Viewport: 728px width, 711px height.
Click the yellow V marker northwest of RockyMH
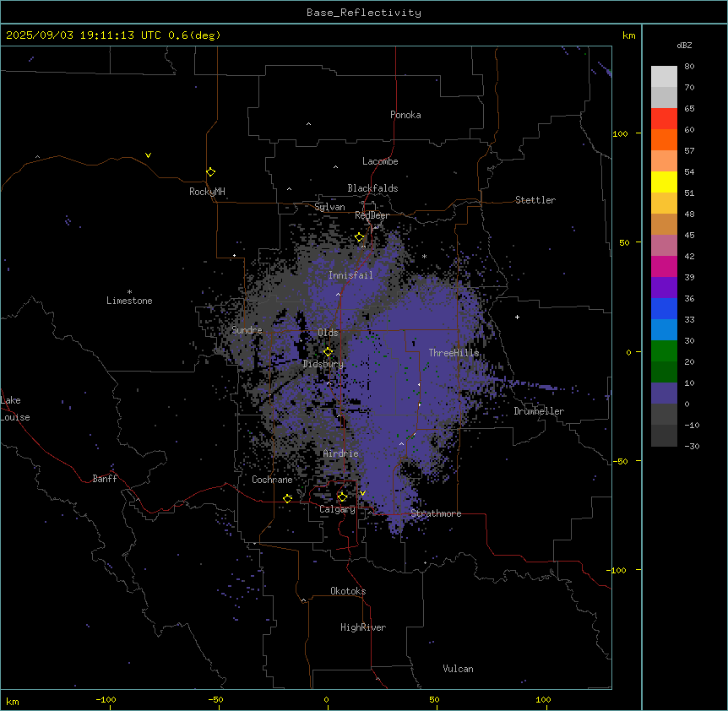pos(148,155)
